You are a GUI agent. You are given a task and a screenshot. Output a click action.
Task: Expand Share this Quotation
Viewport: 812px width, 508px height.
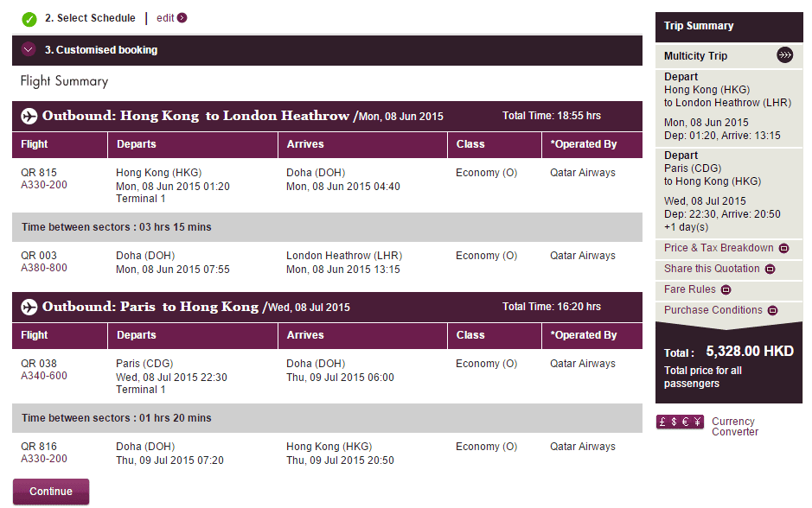[x=770, y=270]
